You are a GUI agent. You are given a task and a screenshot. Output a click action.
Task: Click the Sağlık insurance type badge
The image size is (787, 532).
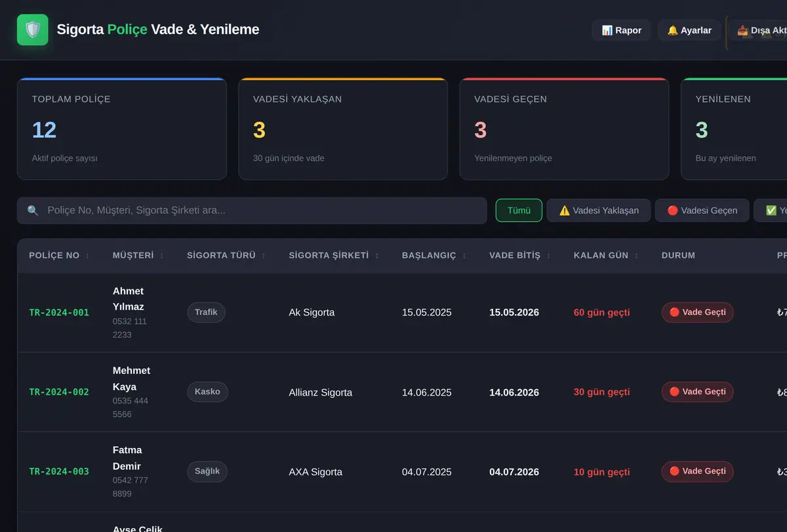coord(207,472)
